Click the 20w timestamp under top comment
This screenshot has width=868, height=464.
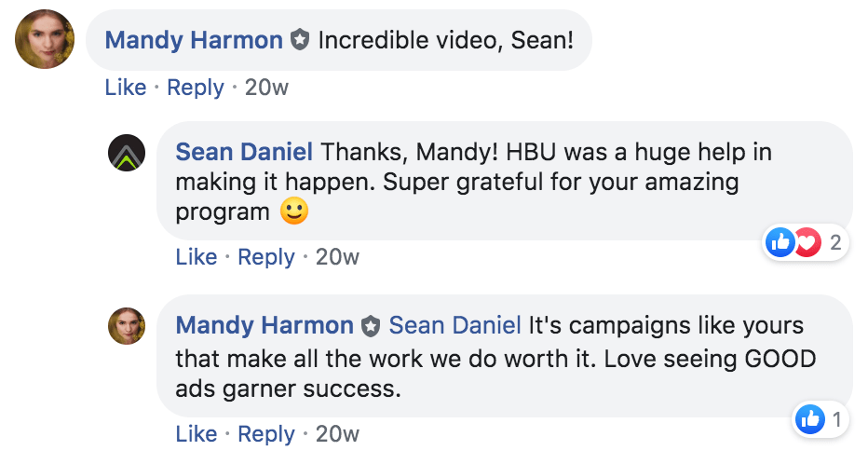coord(266,88)
